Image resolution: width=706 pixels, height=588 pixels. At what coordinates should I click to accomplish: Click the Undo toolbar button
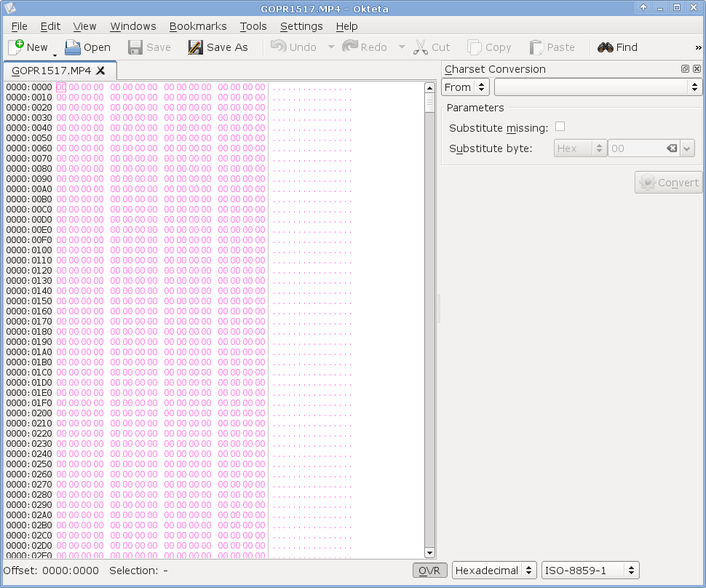click(294, 47)
